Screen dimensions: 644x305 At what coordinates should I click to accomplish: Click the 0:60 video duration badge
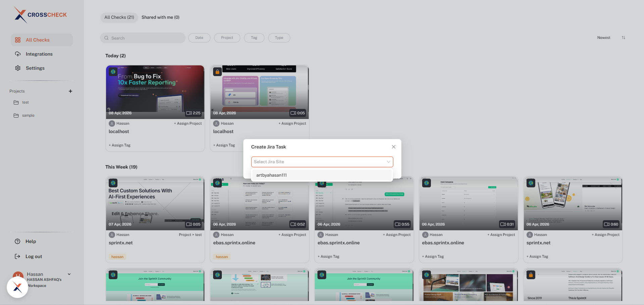pos(611,224)
